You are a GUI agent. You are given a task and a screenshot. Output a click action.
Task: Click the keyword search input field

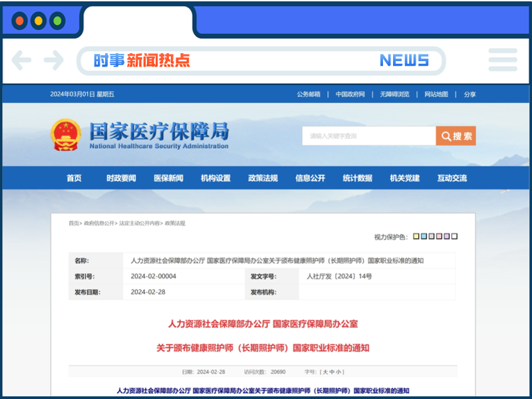click(x=366, y=136)
